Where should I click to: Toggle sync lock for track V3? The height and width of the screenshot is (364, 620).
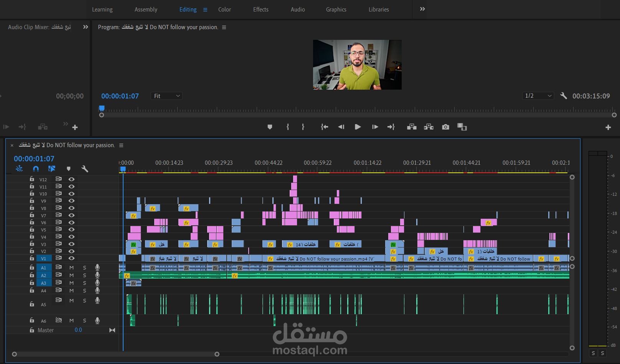point(58,244)
